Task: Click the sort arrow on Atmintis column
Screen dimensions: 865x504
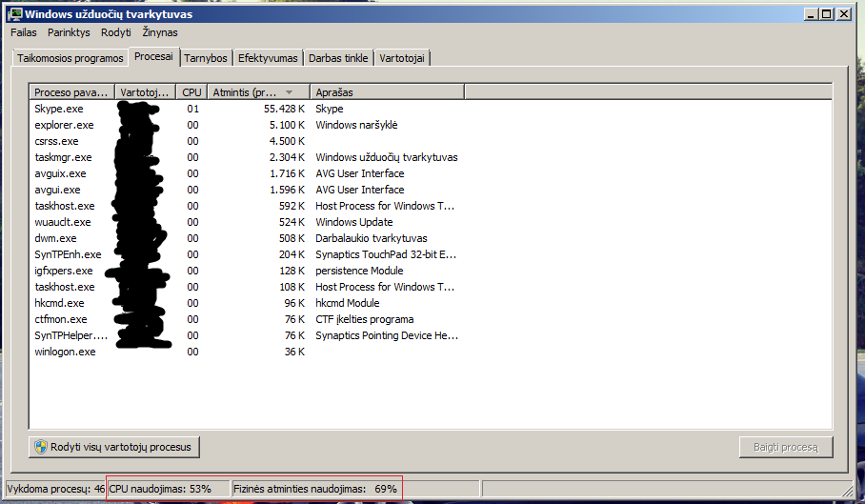Action: coord(289,92)
